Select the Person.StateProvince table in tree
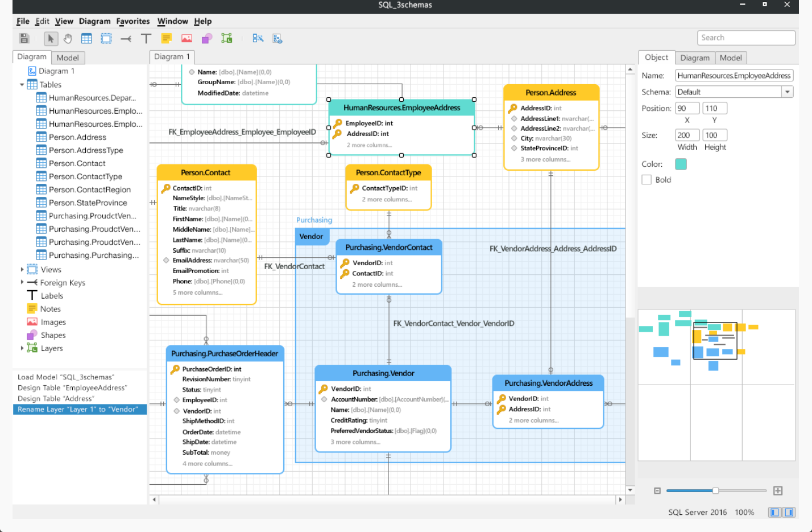Image resolution: width=812 pixels, height=532 pixels. pyautogui.click(x=88, y=203)
